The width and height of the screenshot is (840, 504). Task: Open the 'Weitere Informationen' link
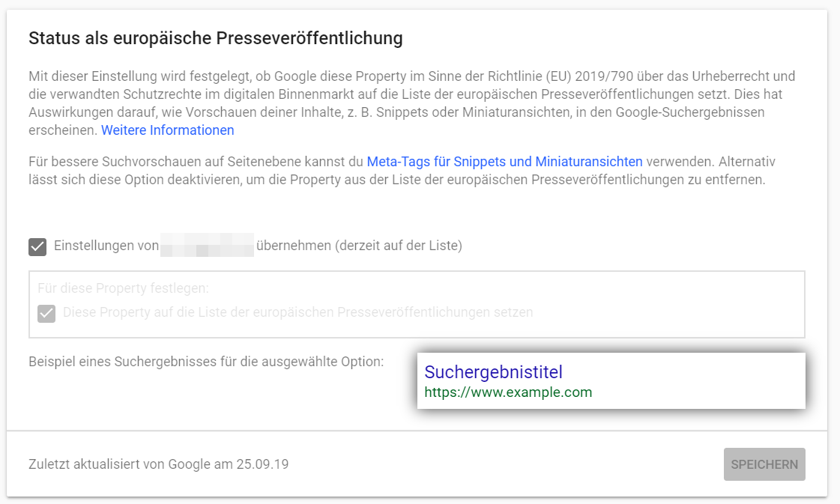166,130
